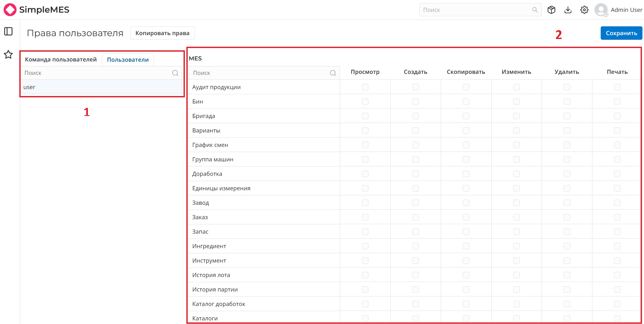
Task: Click the Admin User avatar icon
Action: pyautogui.click(x=601, y=10)
